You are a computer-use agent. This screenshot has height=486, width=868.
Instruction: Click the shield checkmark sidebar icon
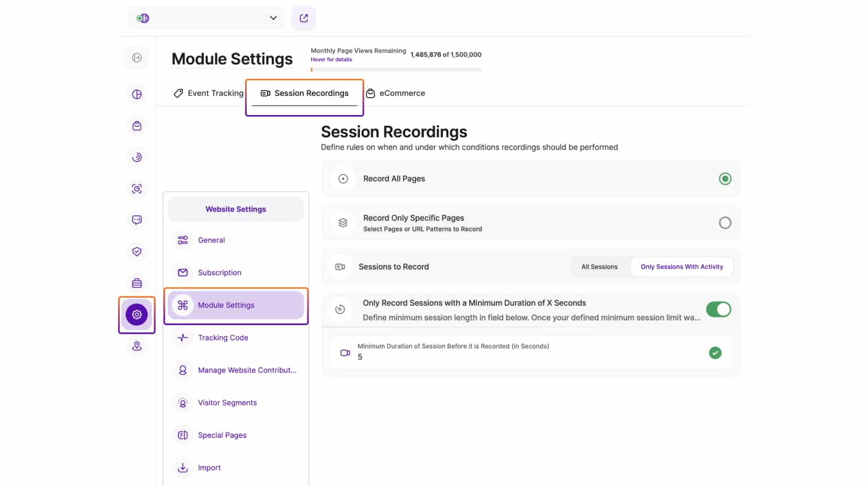[137, 251]
